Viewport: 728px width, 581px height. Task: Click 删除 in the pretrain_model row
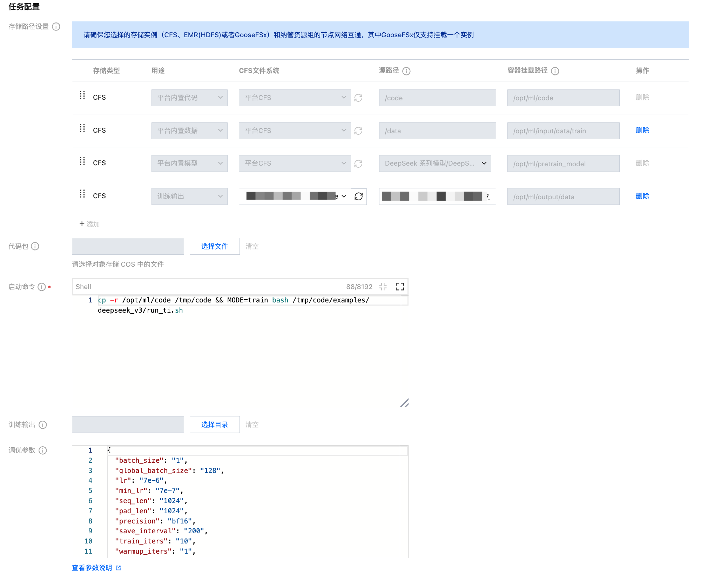tap(642, 163)
